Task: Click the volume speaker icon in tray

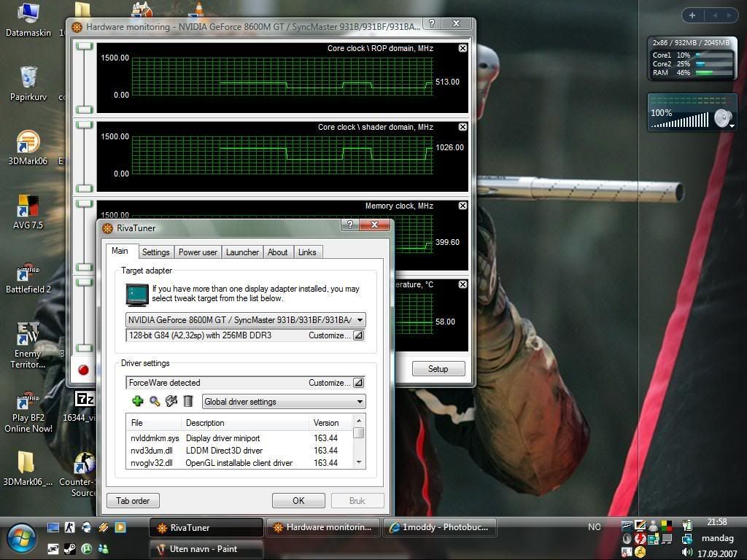Action: point(686,553)
